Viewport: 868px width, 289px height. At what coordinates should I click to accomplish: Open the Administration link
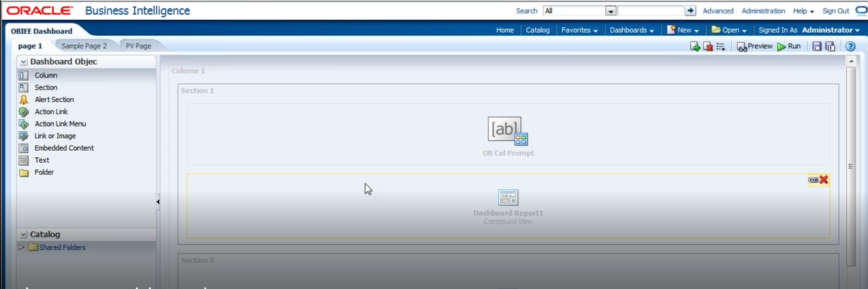coord(763,11)
